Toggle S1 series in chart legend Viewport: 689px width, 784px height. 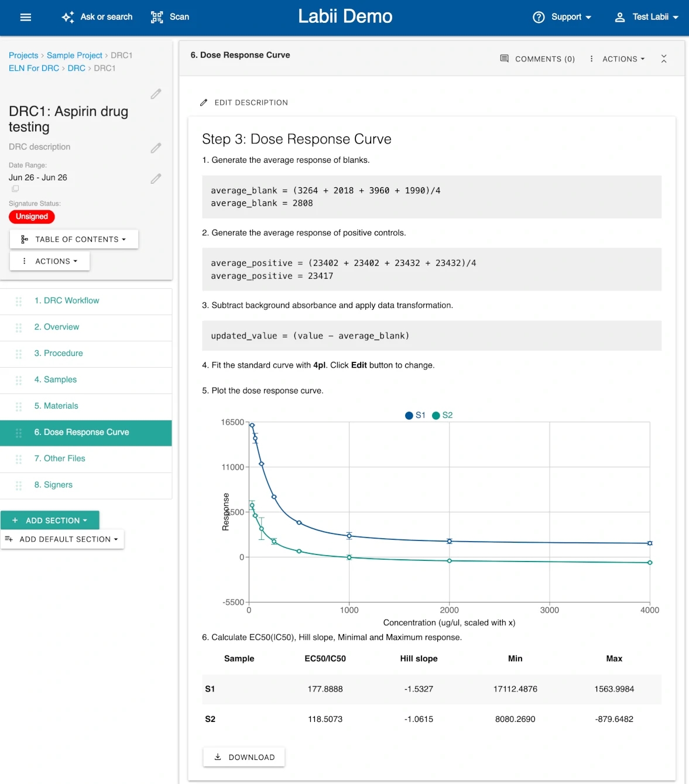[415, 415]
